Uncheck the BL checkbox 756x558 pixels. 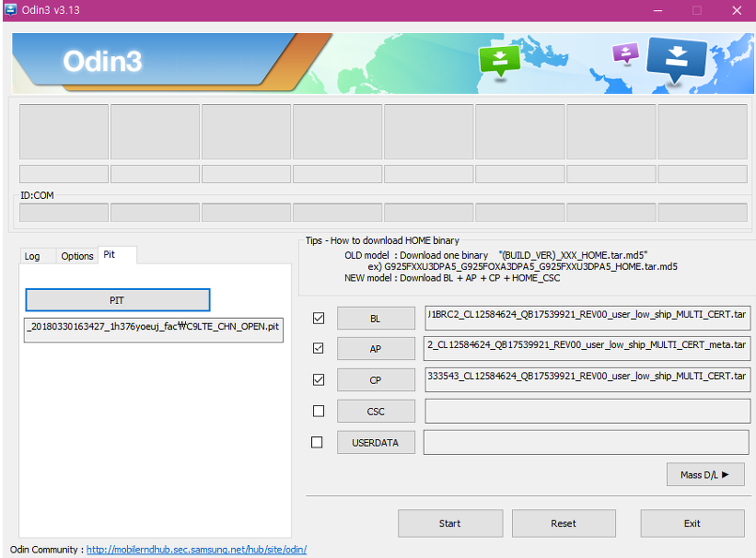coord(319,319)
